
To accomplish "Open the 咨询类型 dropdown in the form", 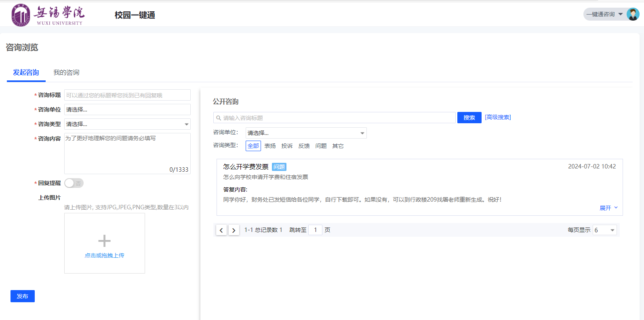I will [127, 124].
